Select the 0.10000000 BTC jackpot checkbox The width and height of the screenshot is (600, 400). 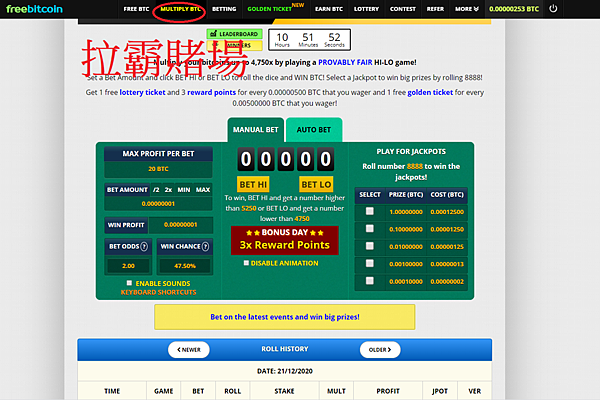click(x=370, y=229)
